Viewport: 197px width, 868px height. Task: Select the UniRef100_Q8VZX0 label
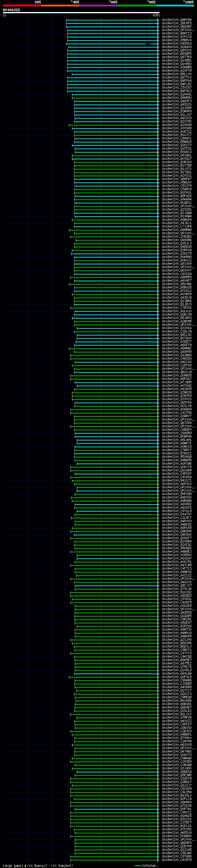pyautogui.click(x=177, y=50)
